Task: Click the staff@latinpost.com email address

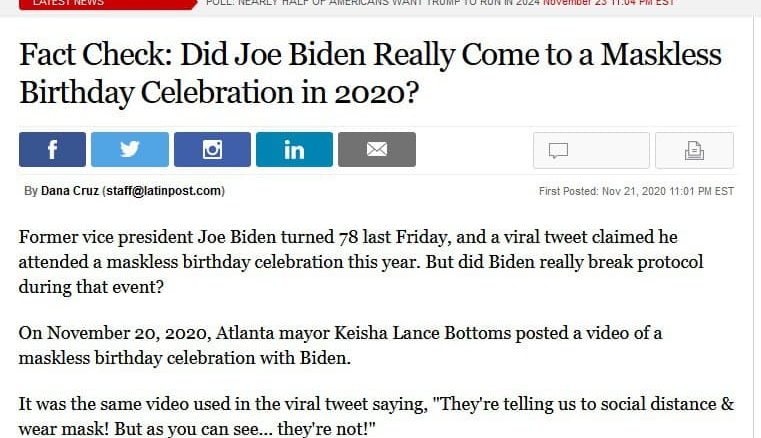Action: (x=164, y=191)
